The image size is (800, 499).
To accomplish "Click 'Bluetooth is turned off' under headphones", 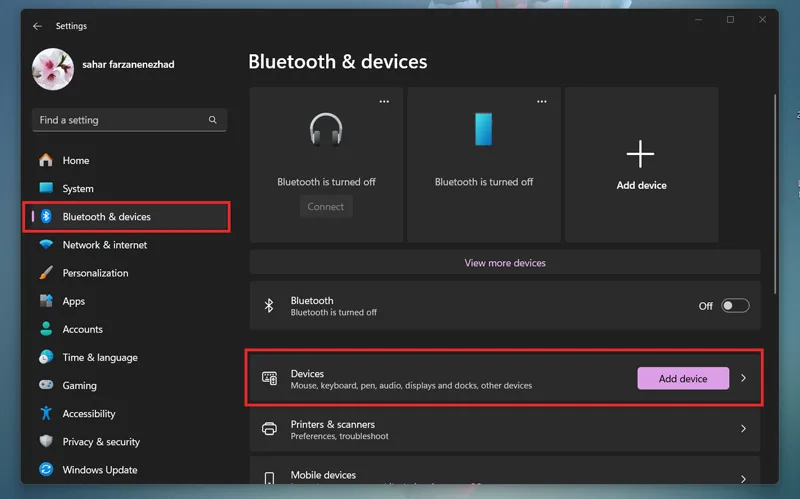I will pyautogui.click(x=327, y=182).
